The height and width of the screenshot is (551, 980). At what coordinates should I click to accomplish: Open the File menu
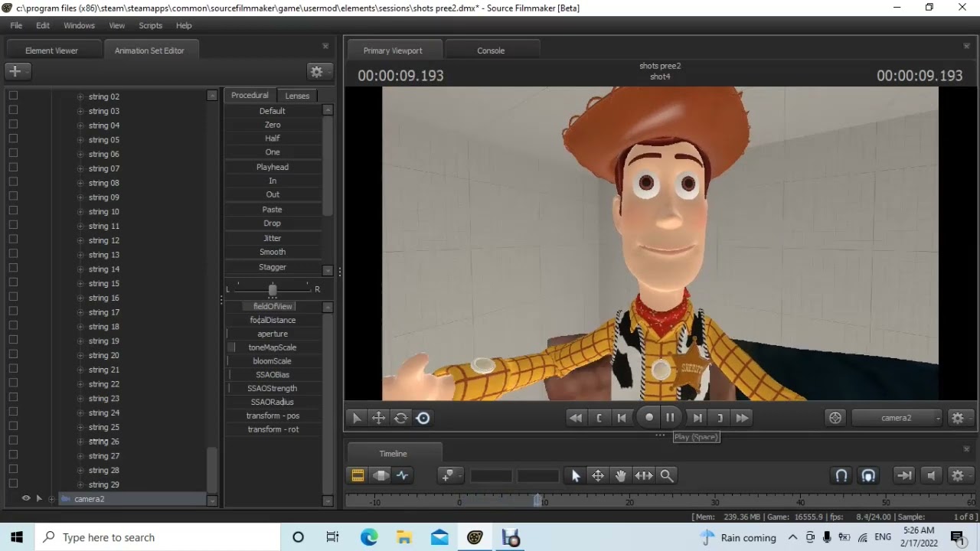pyautogui.click(x=16, y=25)
